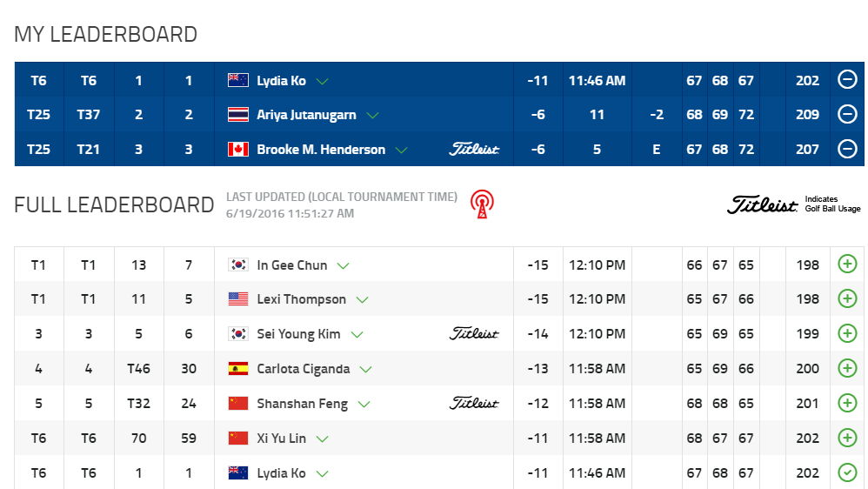Remove Lydia Ko from My Leaderboard
The image size is (868, 489).
[847, 80]
